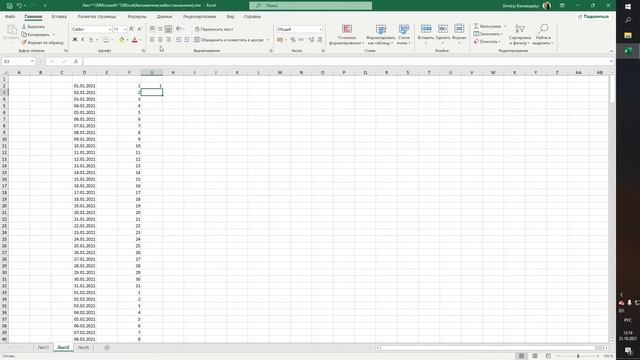Add a new sheet with plus button
This screenshot has height=360, width=640.
[107, 348]
